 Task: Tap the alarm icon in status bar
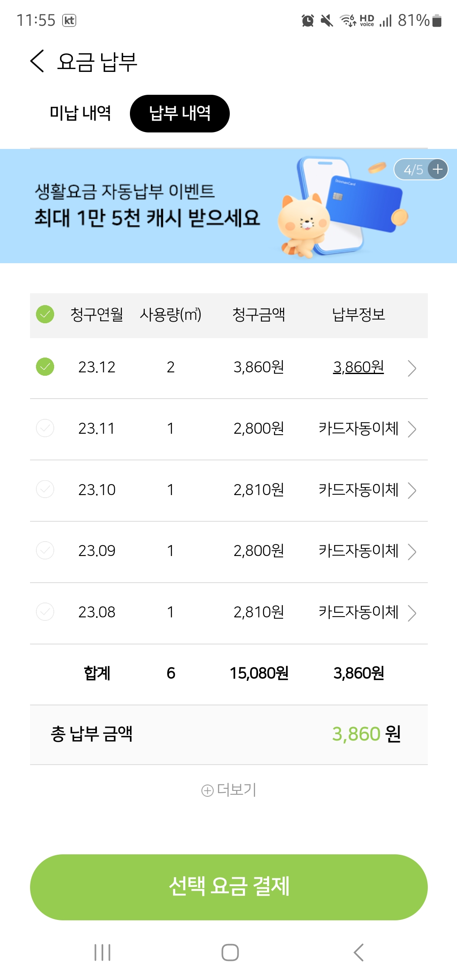308,20
